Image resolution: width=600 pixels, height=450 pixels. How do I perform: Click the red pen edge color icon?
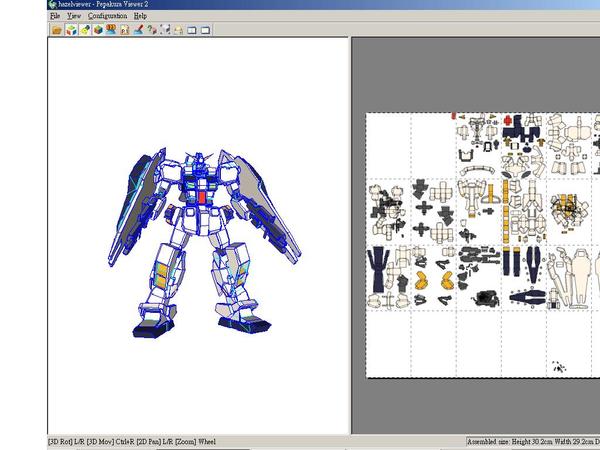click(x=138, y=30)
